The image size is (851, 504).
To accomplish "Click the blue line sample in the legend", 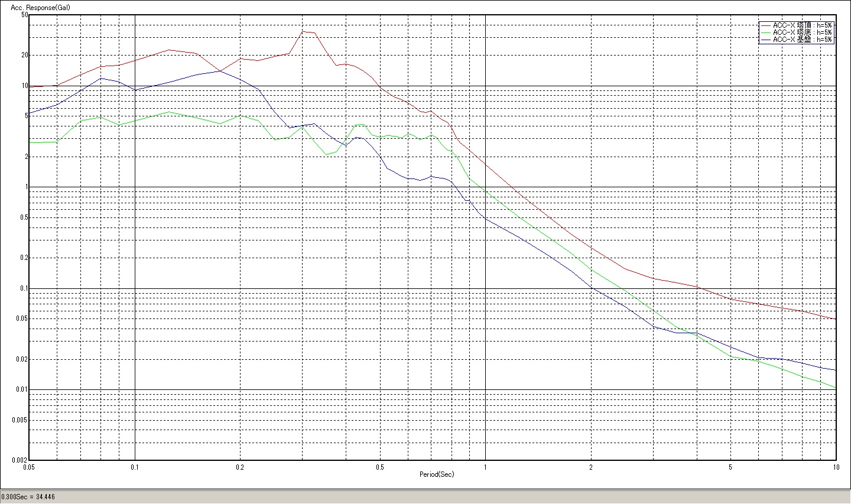I will click(x=766, y=40).
